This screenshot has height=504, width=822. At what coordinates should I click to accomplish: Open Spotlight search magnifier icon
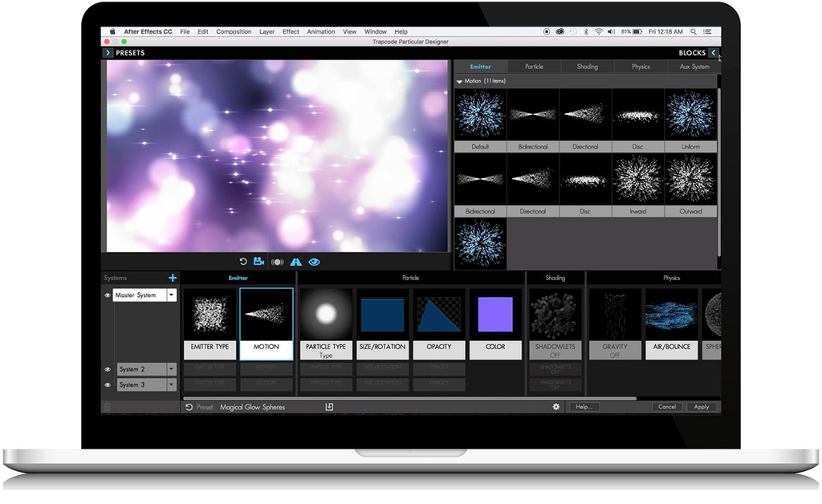693,31
